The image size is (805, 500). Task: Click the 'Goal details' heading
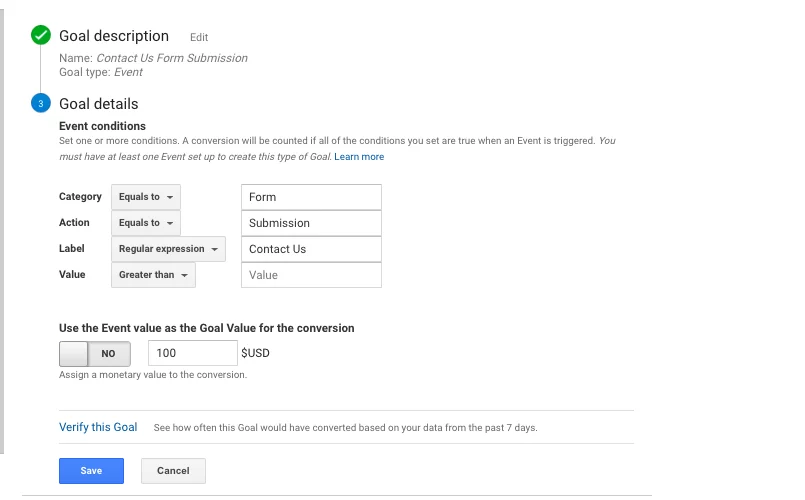pyautogui.click(x=99, y=104)
